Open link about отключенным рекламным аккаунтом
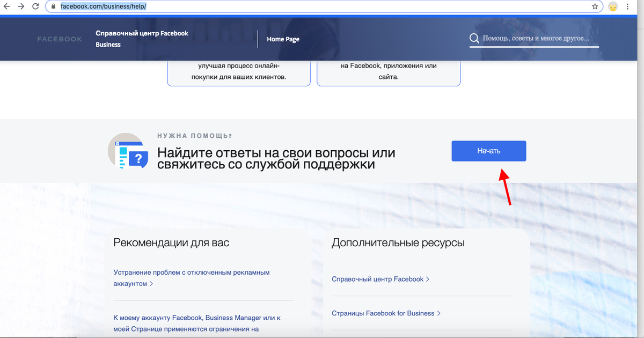Screen dimensions: 644x338 [192, 278]
